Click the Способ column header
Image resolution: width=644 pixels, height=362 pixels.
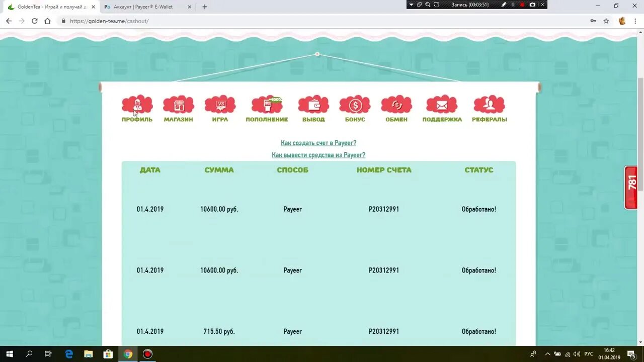[x=292, y=170]
